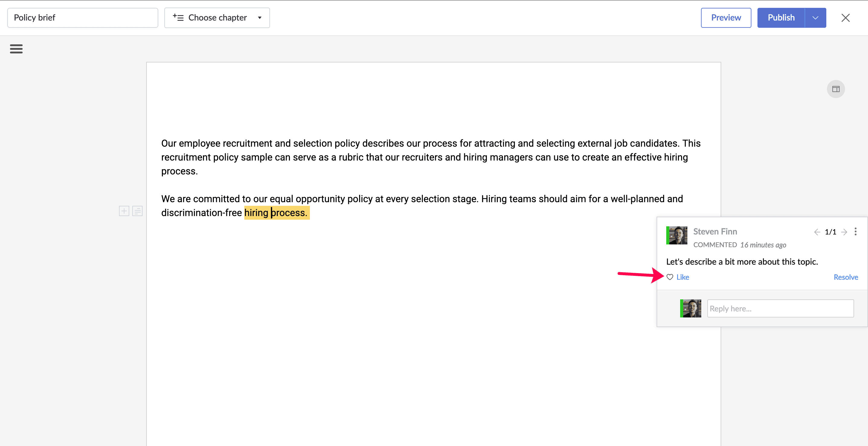Open Publish dropdown arrow options
Screen dimensions: 868x446
[x=815, y=18]
